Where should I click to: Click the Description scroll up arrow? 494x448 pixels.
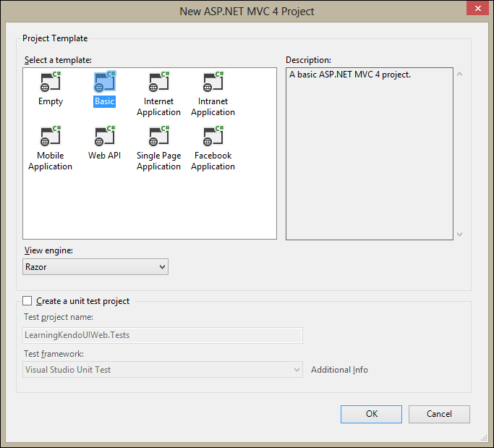point(460,74)
